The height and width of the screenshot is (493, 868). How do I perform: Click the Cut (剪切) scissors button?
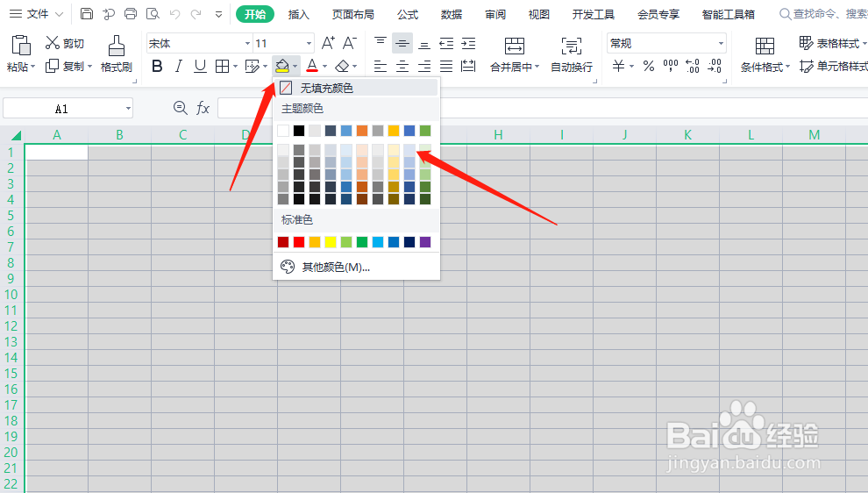(65, 43)
